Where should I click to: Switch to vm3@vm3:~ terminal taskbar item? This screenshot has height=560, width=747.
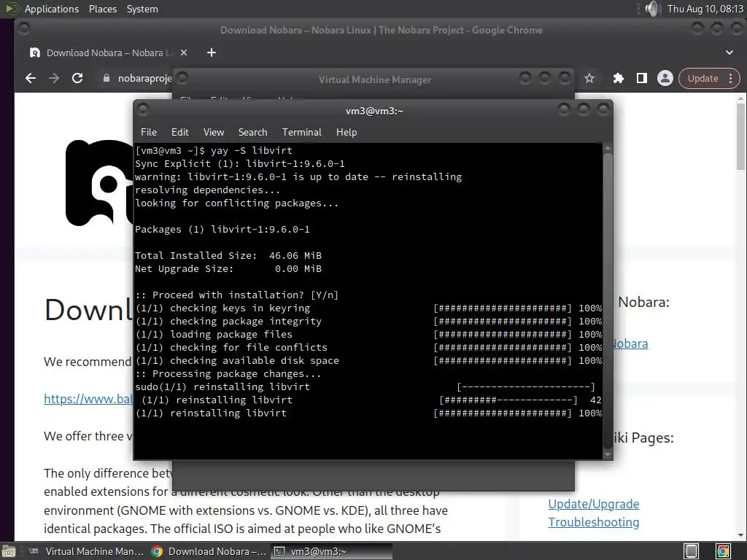click(332, 551)
